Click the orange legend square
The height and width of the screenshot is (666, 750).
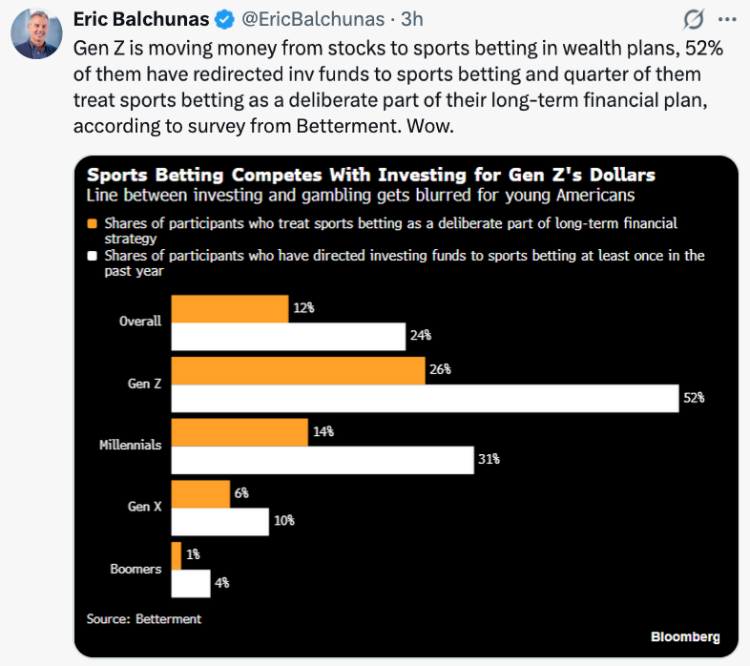coord(92,223)
